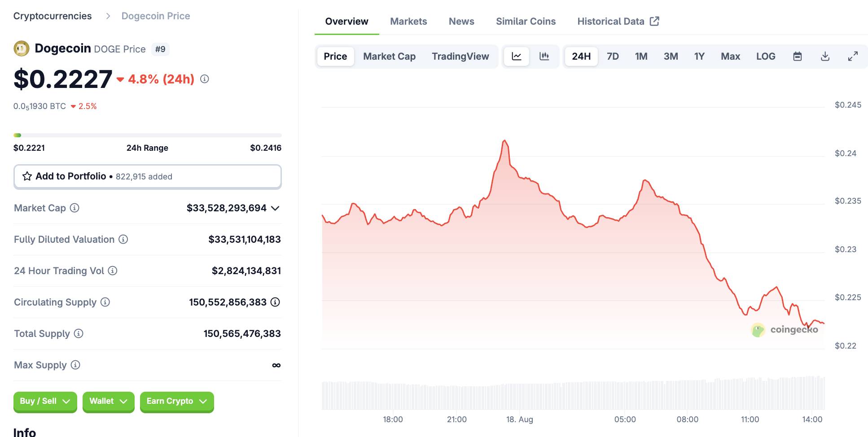Screen dimensions: 868x437
Task: Click the $0.245 y-axis label
Action: click(x=848, y=105)
